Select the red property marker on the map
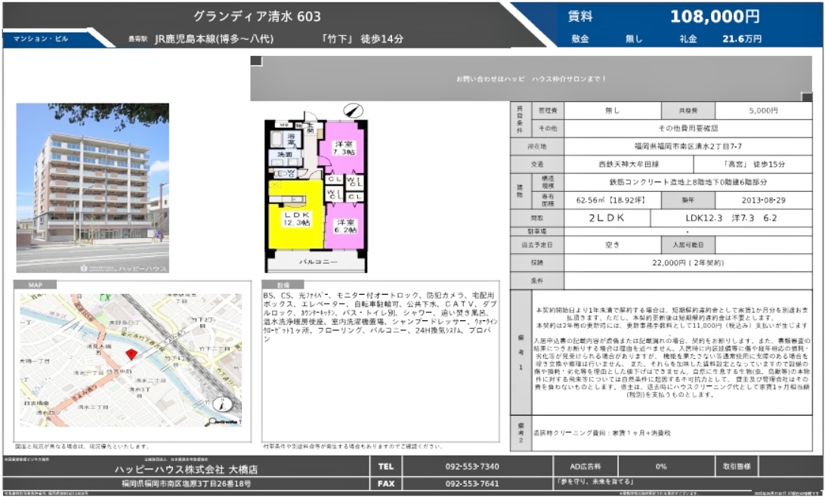The image size is (825, 504). (130, 354)
